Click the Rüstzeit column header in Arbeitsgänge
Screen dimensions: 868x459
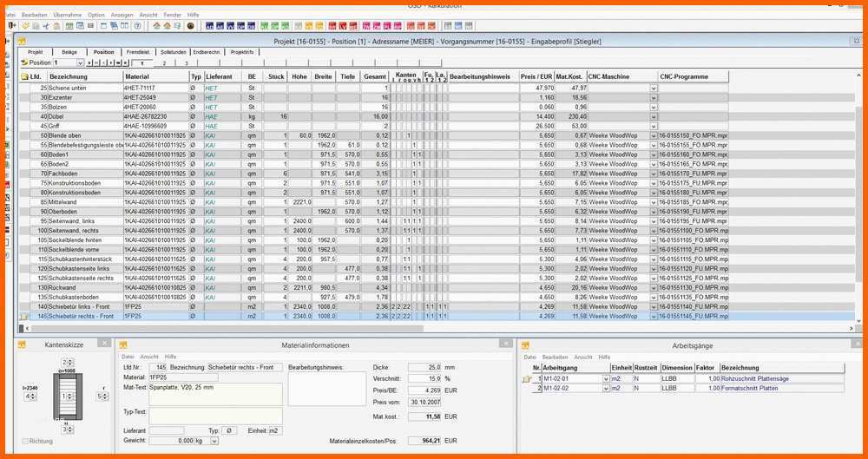coord(646,368)
